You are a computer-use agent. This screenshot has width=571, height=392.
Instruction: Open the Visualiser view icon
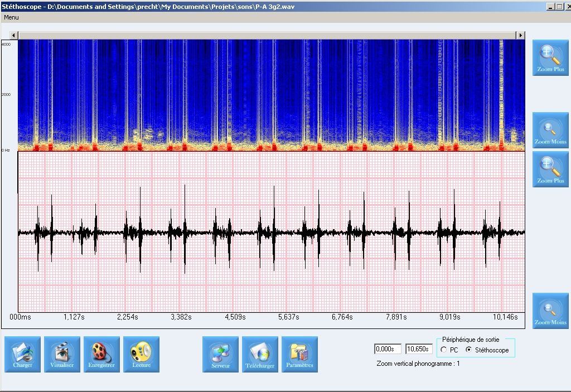click(x=62, y=354)
